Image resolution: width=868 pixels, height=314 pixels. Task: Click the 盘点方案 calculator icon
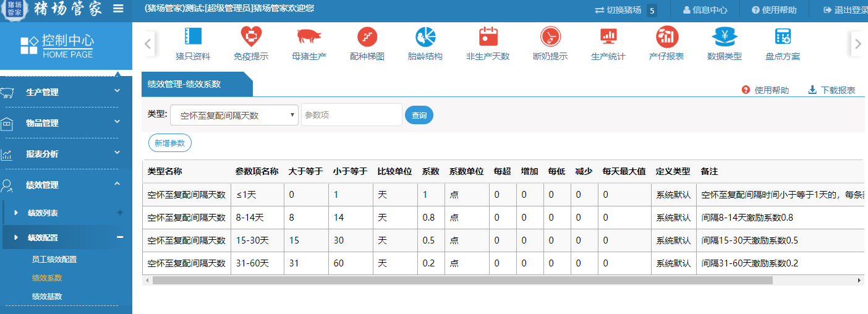[x=783, y=37]
